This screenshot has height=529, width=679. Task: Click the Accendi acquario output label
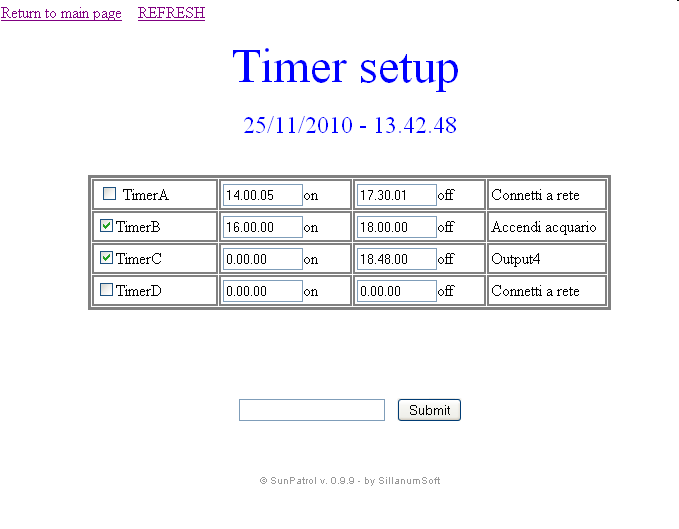pos(543,227)
